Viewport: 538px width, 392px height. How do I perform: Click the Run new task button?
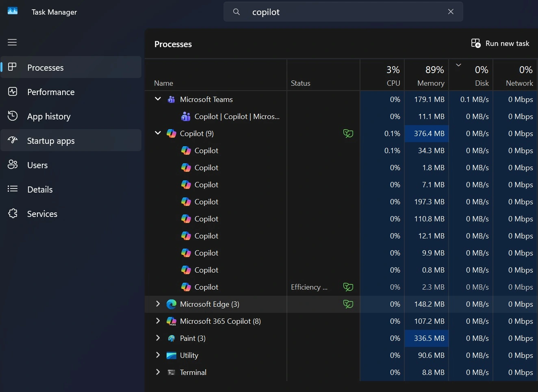tap(500, 43)
